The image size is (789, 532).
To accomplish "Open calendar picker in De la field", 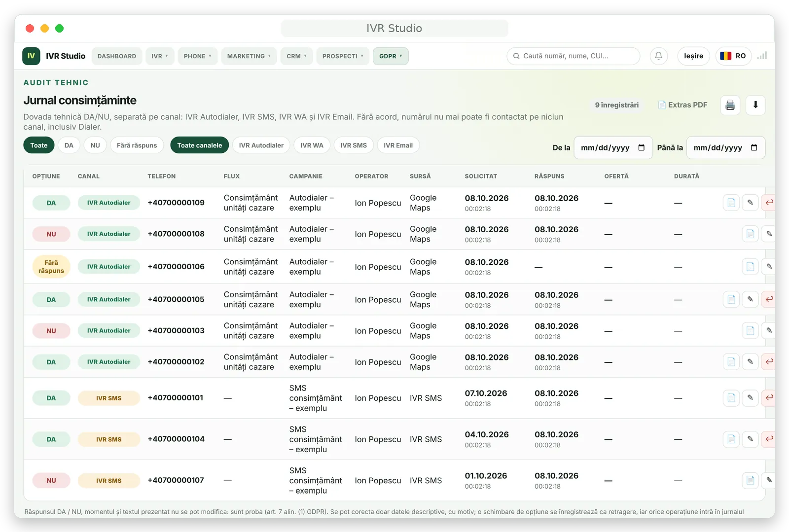I will pyautogui.click(x=641, y=147).
